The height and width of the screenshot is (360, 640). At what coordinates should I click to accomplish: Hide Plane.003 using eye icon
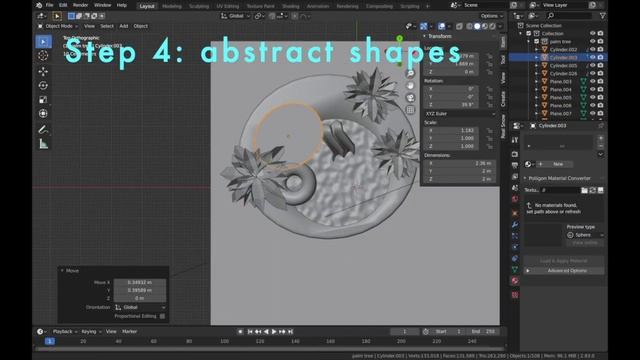(593, 82)
